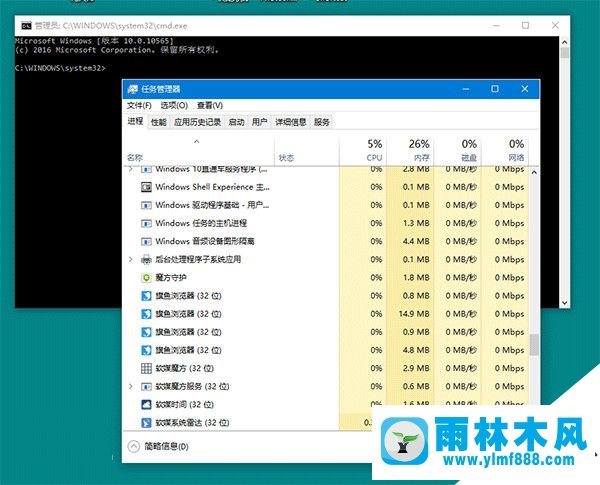Click the Task Manager process list scrollbar thumb
This screenshot has width=600, height=485.
(x=534, y=345)
